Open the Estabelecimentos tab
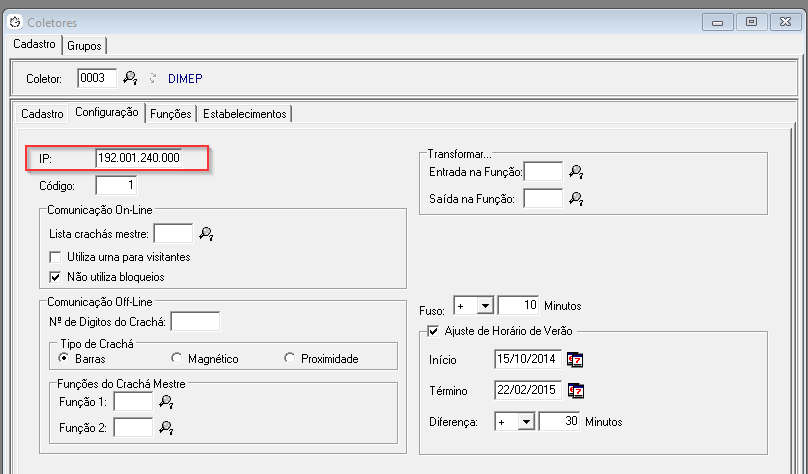 pyautogui.click(x=245, y=114)
